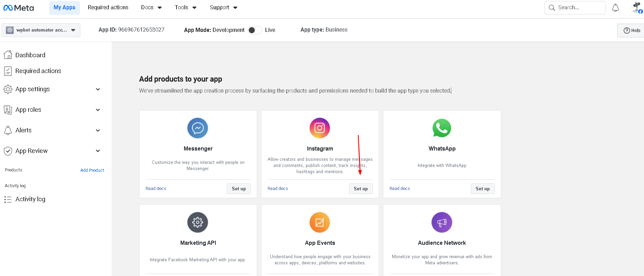Screen dimensions: 644x276
Task: Click the App Events chart icon
Action: point(319,223)
